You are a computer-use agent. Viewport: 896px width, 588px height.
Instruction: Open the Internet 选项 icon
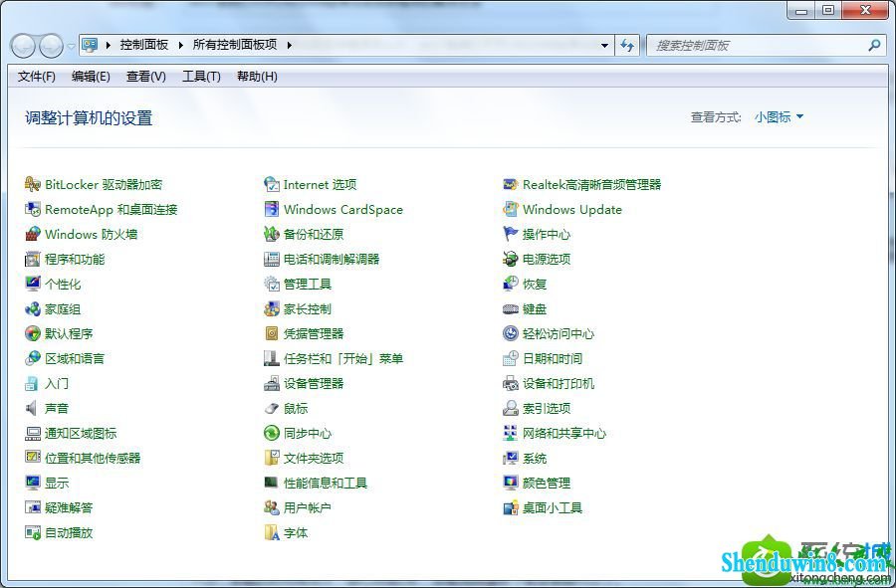(x=272, y=184)
